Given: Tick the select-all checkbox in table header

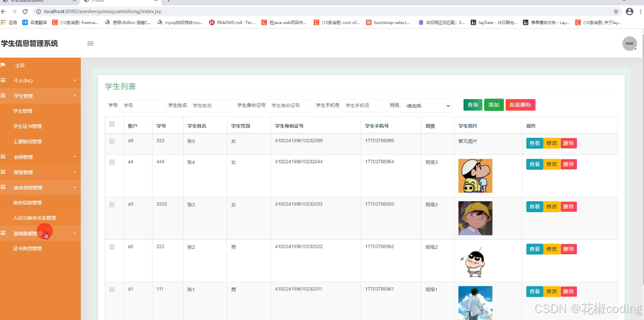Looking at the screenshot, I should tap(112, 124).
